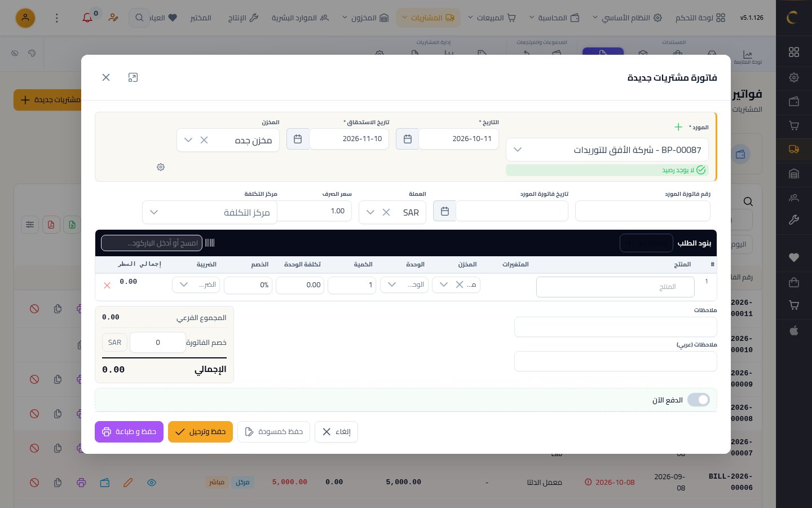Screen dimensions: 812x508
Task: Click the settings gear in the invoice header panel
Action: click(x=161, y=167)
